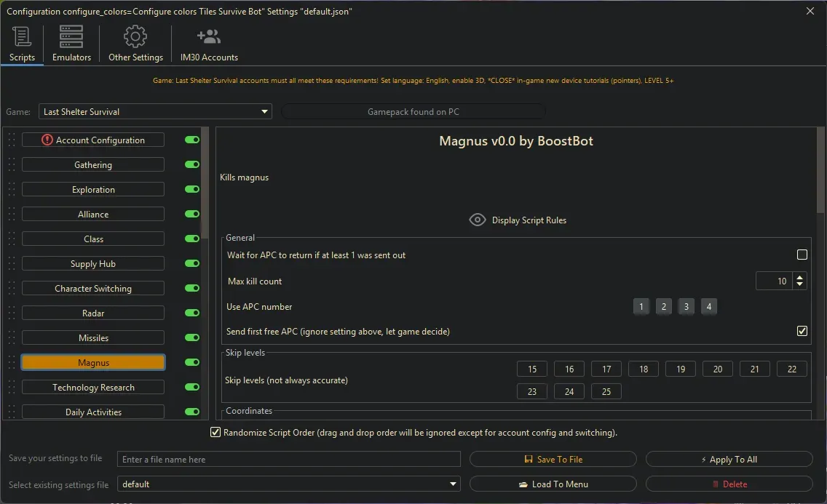Click the drag handle beside the Radar script

tap(12, 313)
